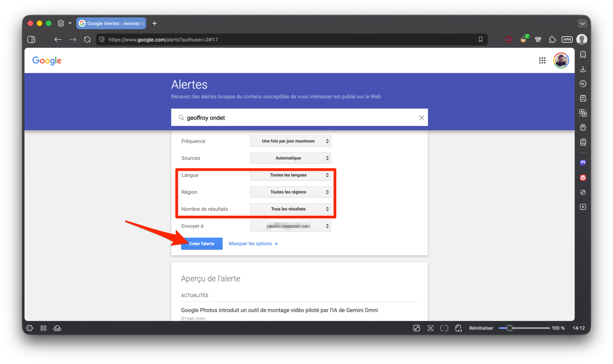
Task: Open the Fréquence dropdown
Action: pos(291,141)
